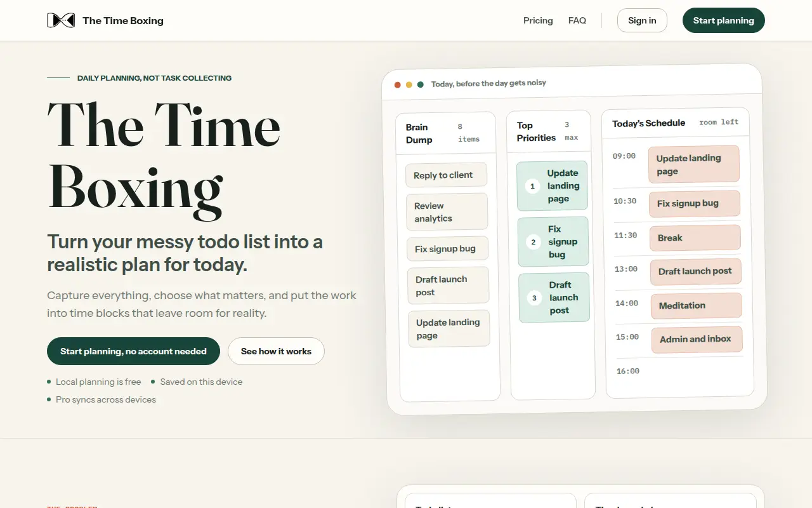Click the Break schedule block
The height and width of the screenshot is (508, 812).
click(x=695, y=237)
